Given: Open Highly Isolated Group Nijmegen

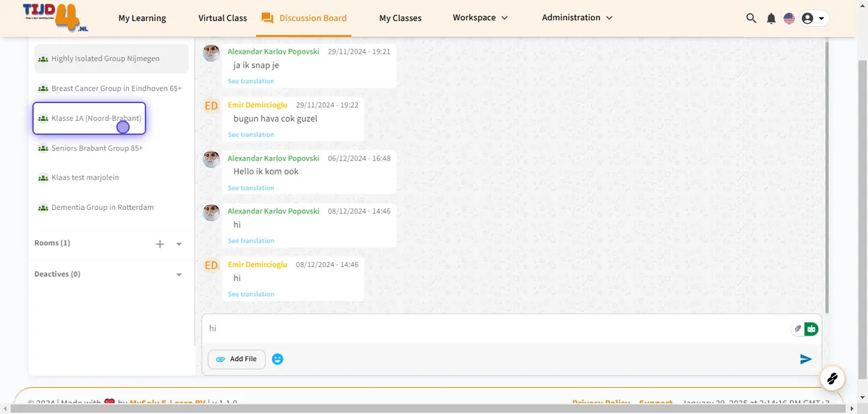Looking at the screenshot, I should coord(111,59).
